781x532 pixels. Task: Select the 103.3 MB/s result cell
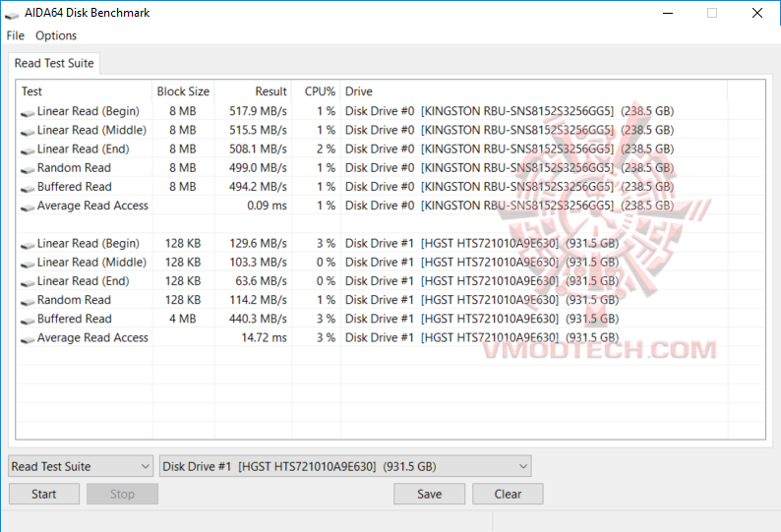[258, 263]
